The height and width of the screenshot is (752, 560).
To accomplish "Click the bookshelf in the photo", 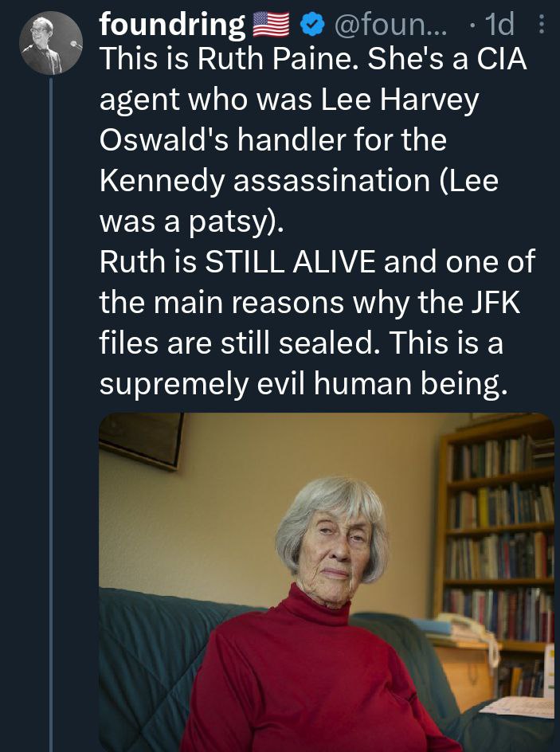I will 498,542.
